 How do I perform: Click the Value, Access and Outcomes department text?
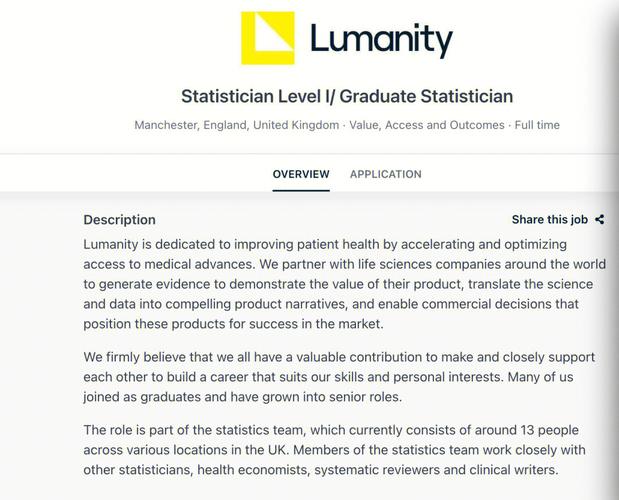[x=425, y=126]
